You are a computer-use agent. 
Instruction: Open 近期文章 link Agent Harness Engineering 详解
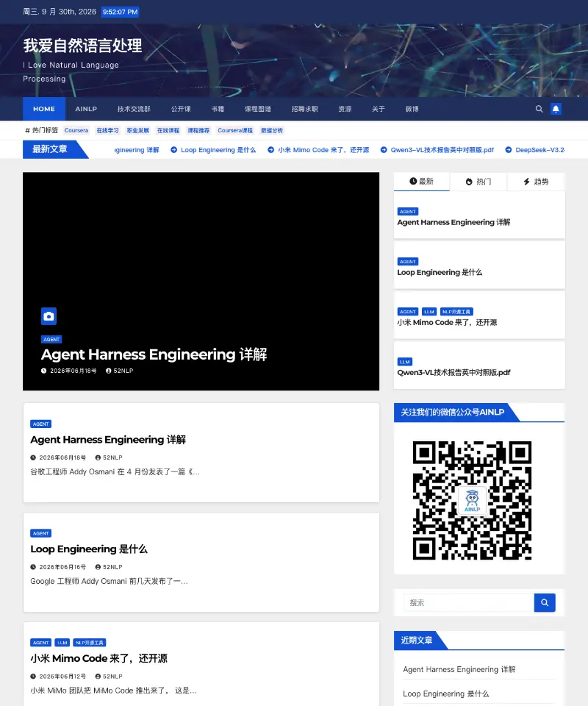coord(459,669)
